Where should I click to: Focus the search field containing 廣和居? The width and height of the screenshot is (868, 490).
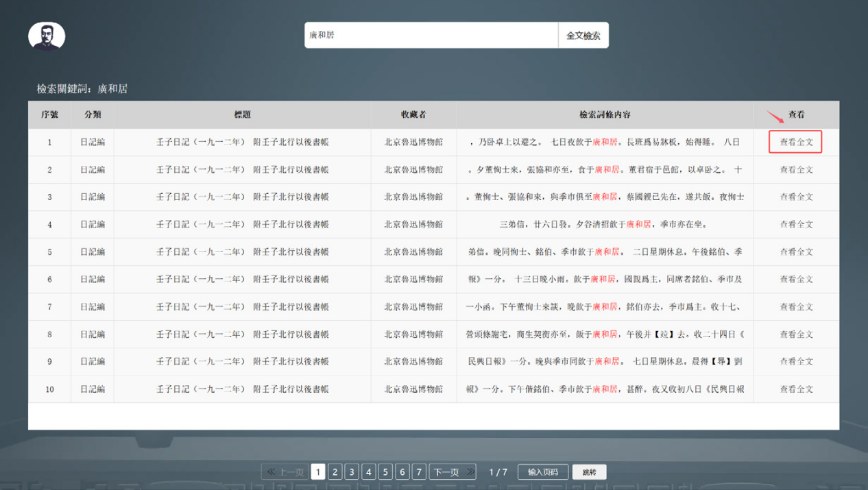click(x=431, y=36)
